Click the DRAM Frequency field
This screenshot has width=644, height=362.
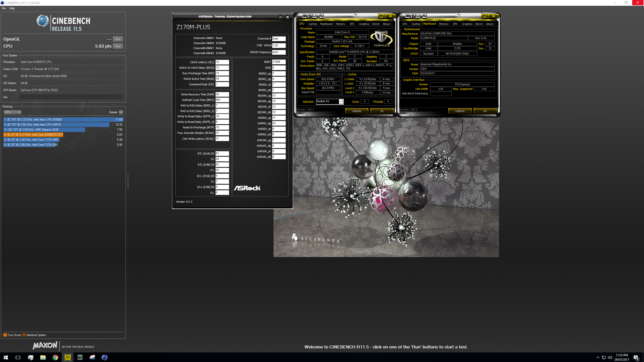pos(279,52)
